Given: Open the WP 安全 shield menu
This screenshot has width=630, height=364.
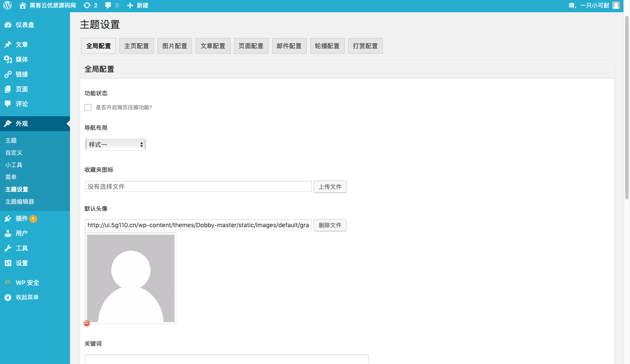Looking at the screenshot, I should [27, 283].
